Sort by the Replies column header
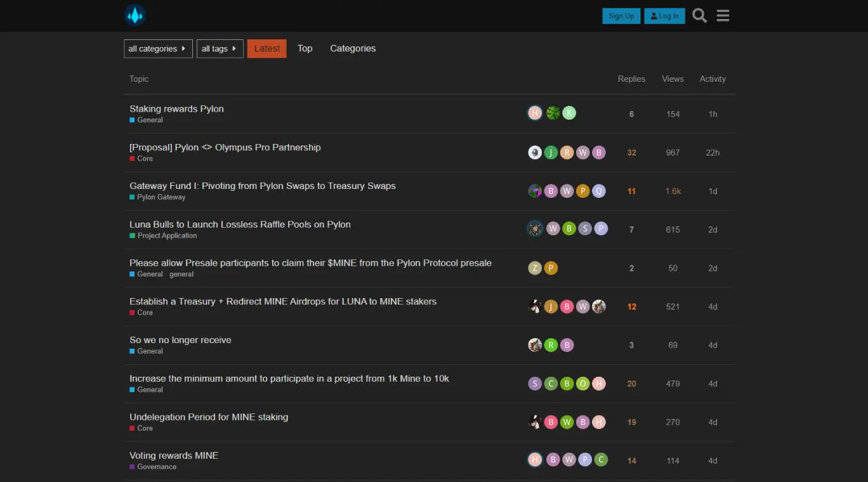This screenshot has height=482, width=868. pos(631,79)
